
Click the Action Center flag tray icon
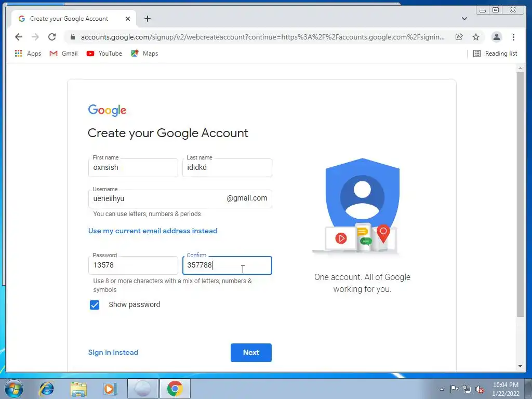(454, 389)
